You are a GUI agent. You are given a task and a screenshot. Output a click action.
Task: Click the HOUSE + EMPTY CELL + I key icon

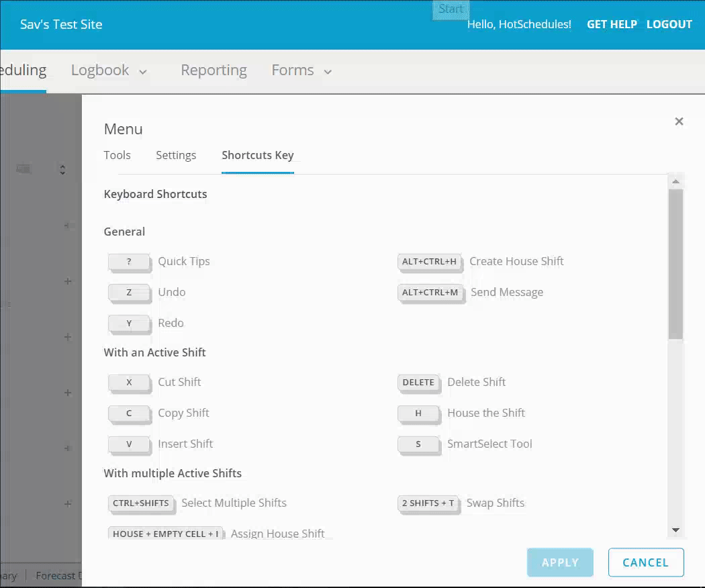165,534
